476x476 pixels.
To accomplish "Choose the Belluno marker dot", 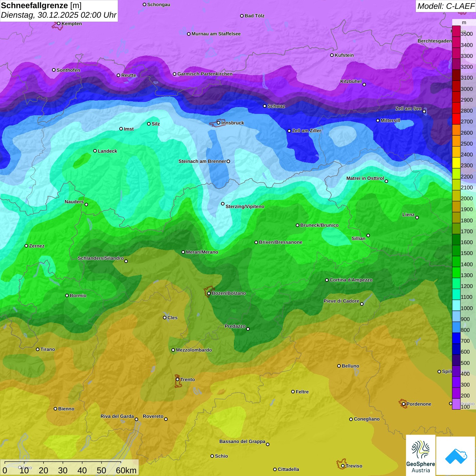I will 339,366.
